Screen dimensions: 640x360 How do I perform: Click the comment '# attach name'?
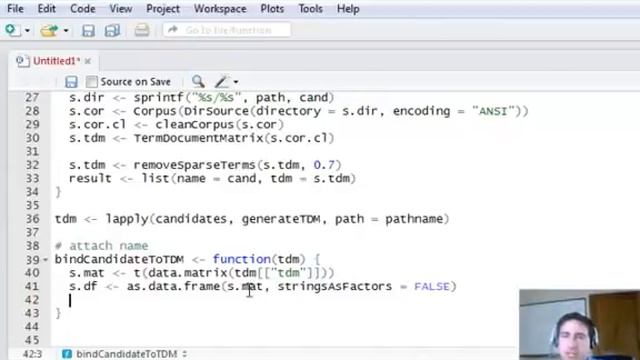point(101,246)
